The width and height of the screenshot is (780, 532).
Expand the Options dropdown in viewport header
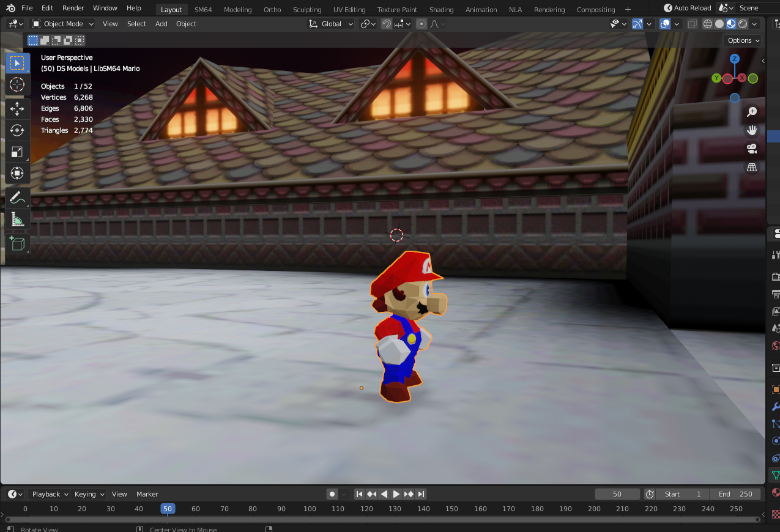coord(742,40)
